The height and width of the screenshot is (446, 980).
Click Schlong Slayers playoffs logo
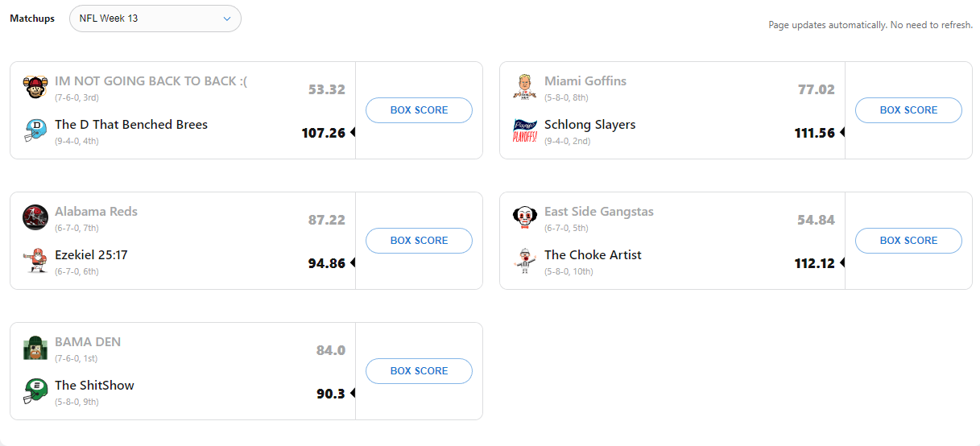coord(524,130)
